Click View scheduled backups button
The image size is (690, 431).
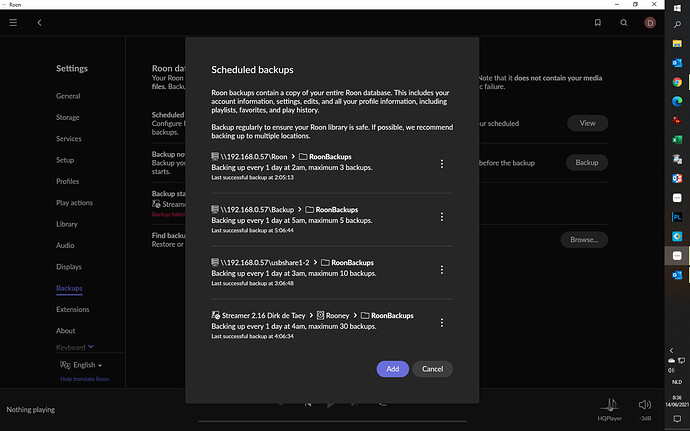(x=587, y=123)
